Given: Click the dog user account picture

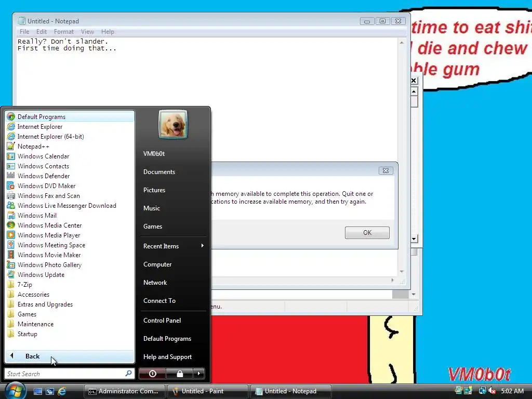Looking at the screenshot, I should pyautogui.click(x=173, y=124).
